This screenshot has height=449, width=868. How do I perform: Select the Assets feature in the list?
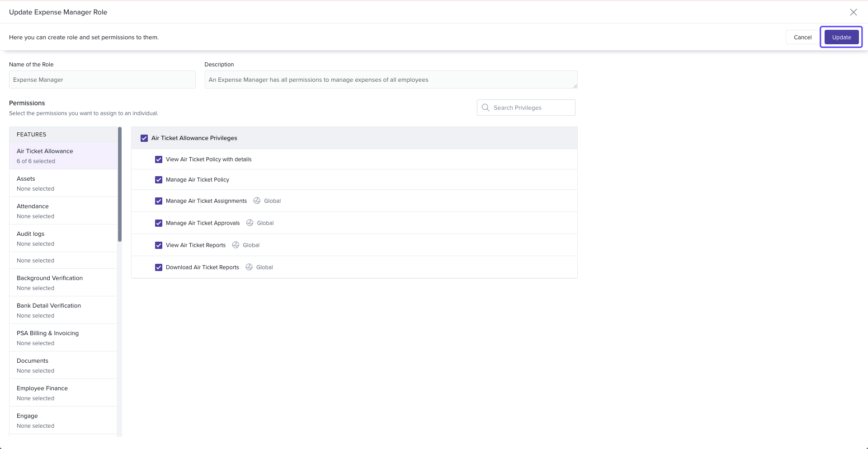point(63,183)
